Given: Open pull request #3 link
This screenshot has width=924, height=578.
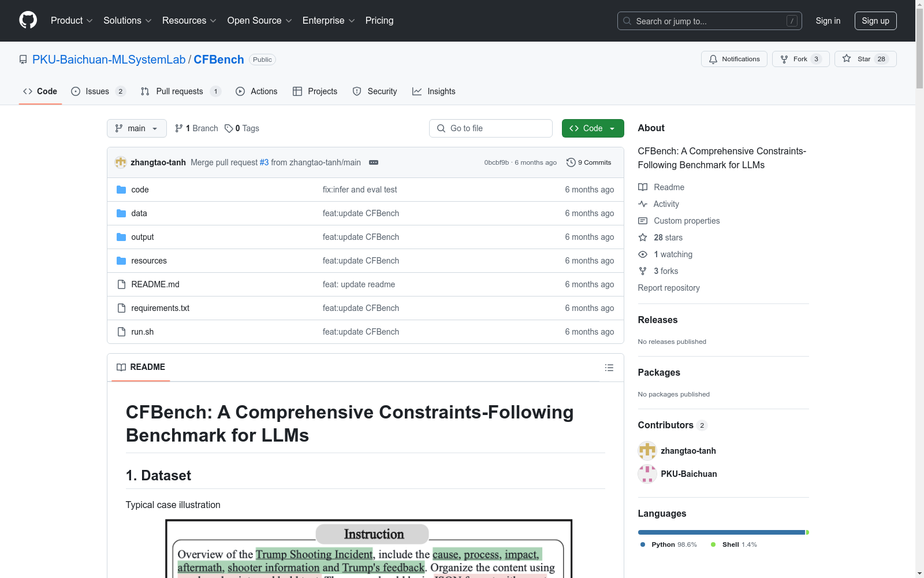Looking at the screenshot, I should pyautogui.click(x=264, y=162).
